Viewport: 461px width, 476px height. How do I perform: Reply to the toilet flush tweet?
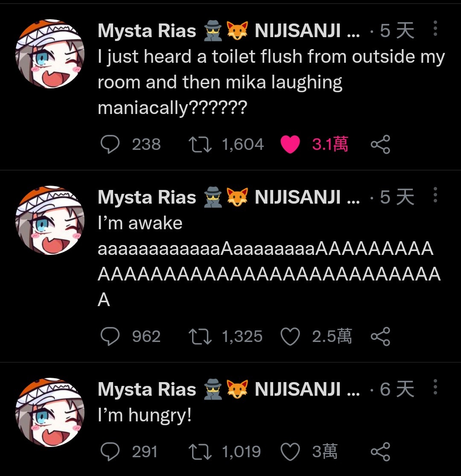coord(110,144)
